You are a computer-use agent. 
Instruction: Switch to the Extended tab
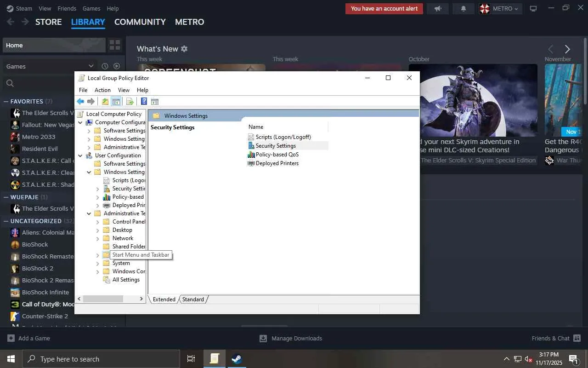pos(164,299)
